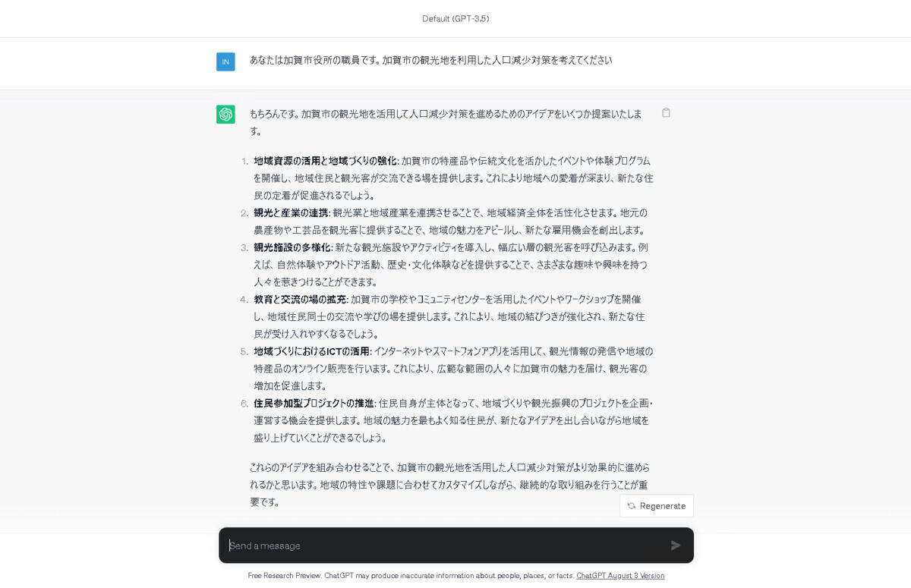
Task: Copy the ChatGPT response with clipboard icon
Action: (x=666, y=113)
